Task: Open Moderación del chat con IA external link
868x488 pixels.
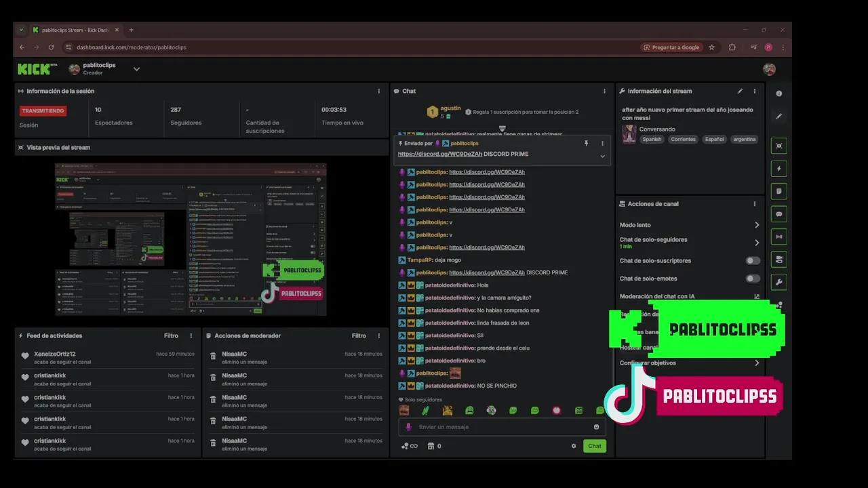Action: point(757,296)
